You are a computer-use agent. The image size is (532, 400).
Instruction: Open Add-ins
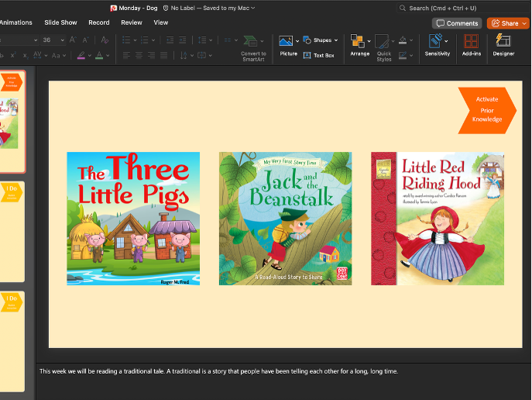click(x=472, y=45)
